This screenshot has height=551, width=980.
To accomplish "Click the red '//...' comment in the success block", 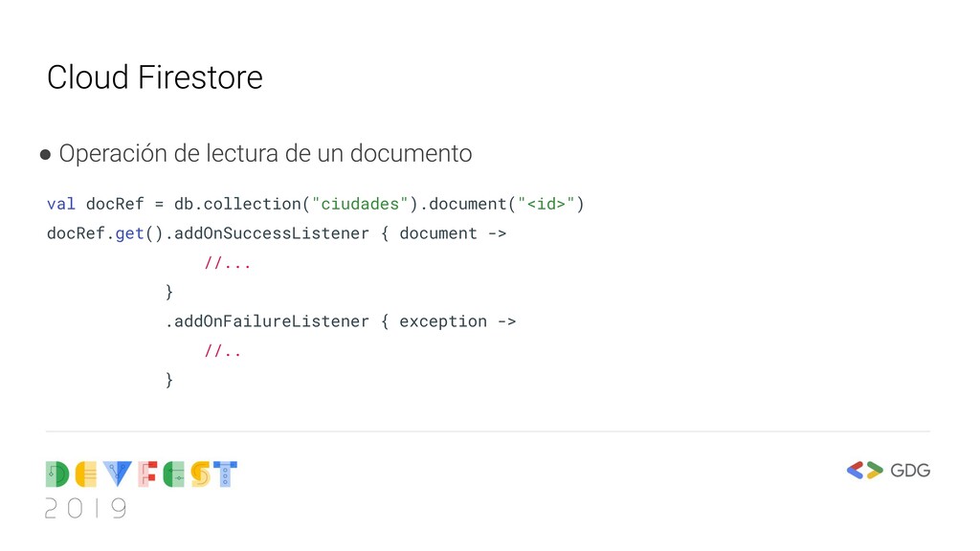I will pos(228,263).
